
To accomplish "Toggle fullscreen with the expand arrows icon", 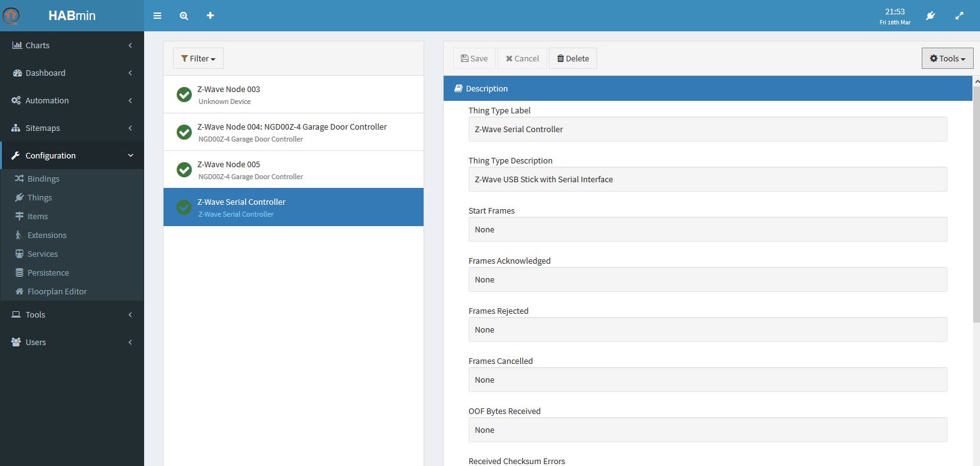I will coord(959,16).
